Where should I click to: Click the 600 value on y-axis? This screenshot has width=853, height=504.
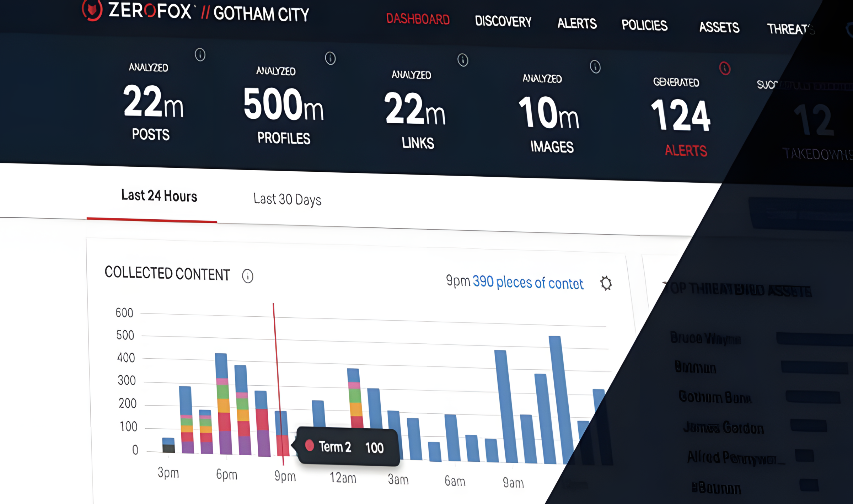tap(124, 313)
